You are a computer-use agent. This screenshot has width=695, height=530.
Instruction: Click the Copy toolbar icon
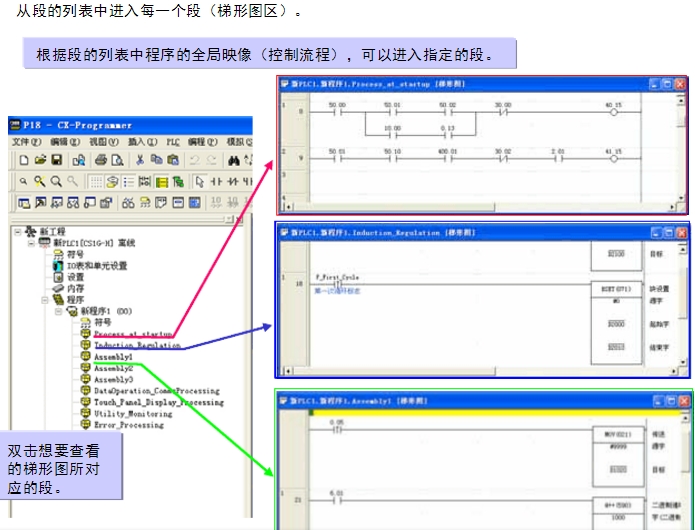point(156,160)
